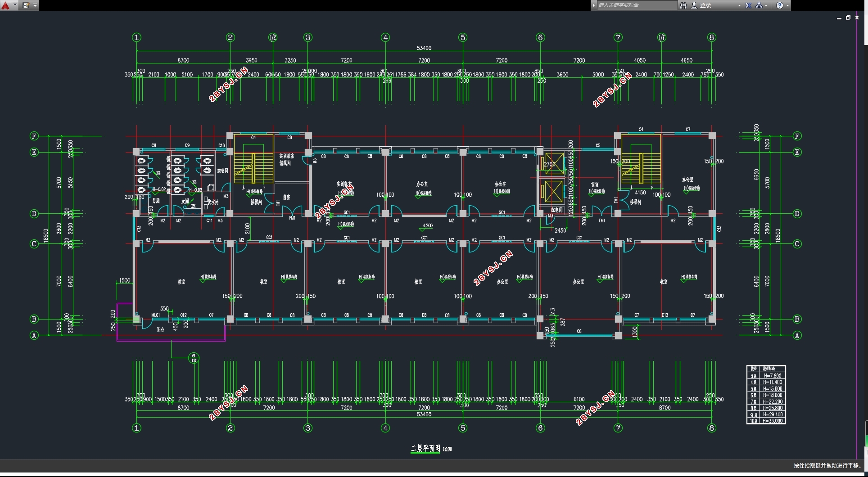
Task: Select the C5 window label
Action: pyautogui.click(x=598, y=145)
